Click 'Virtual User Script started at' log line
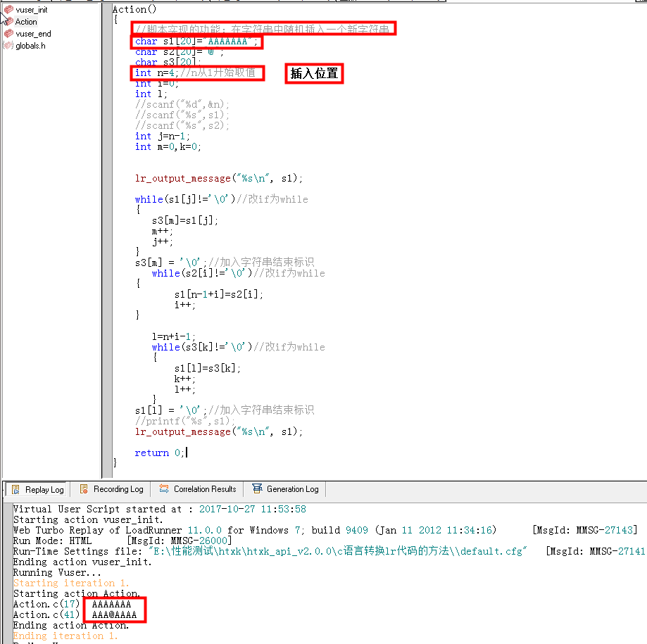Image resolution: width=647 pixels, height=644 pixels. point(160,509)
